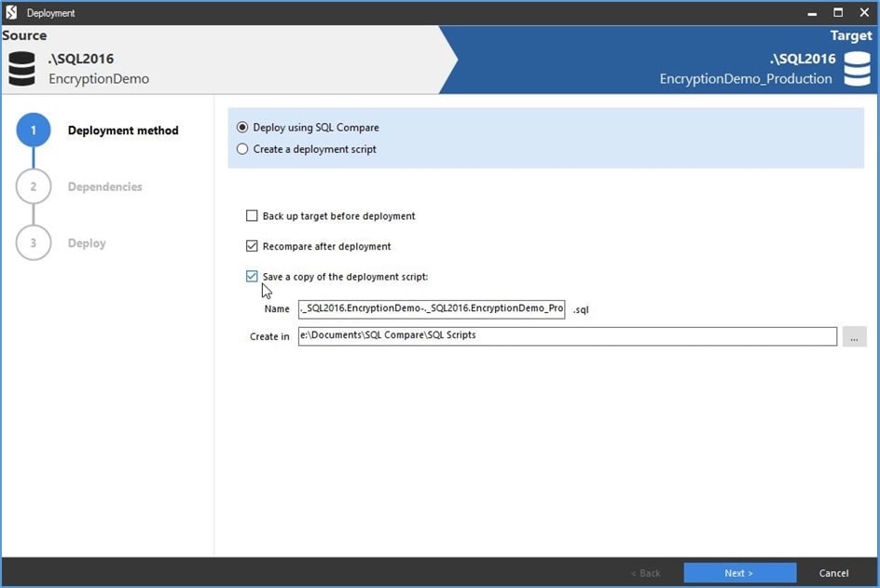Click into the script Name field
880x588 pixels.
(431, 308)
